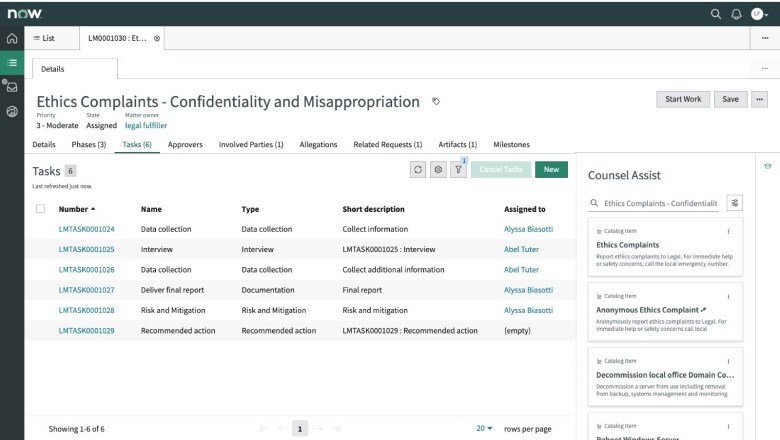Sort by the Short description column header

click(x=373, y=209)
